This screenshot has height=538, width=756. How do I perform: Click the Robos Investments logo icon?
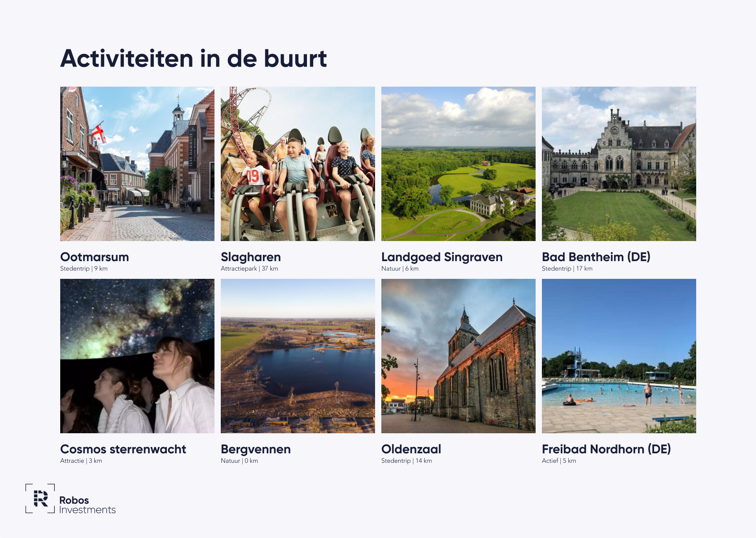40,499
